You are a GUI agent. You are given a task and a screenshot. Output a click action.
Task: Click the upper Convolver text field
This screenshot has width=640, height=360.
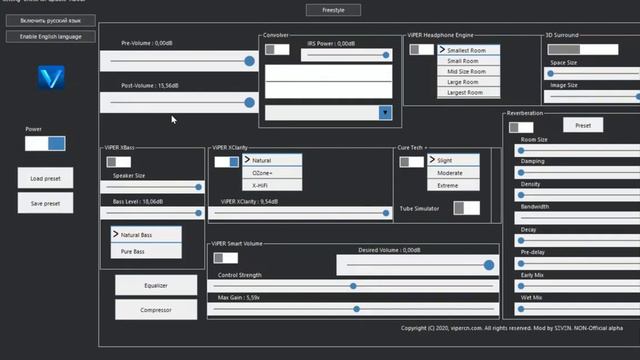tap(329, 73)
